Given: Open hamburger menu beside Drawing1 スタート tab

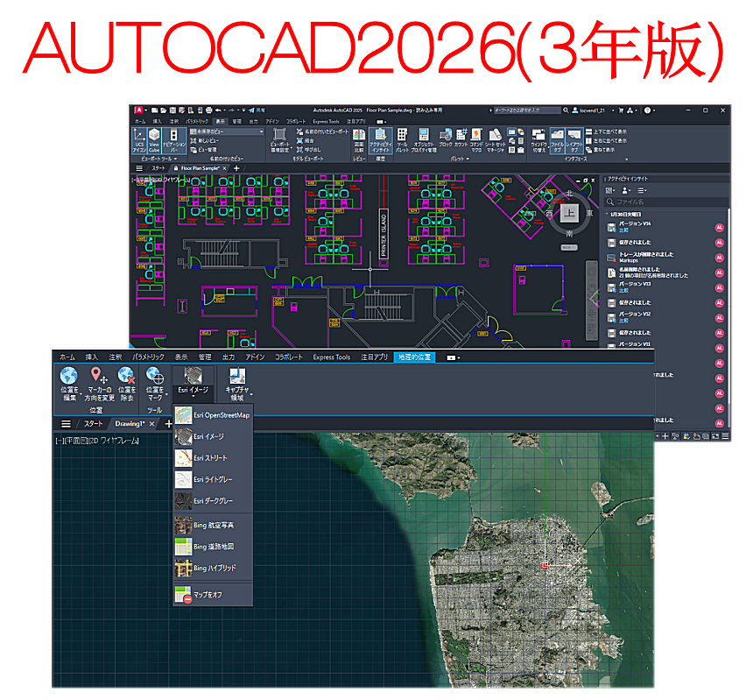Looking at the screenshot, I should (x=67, y=424).
